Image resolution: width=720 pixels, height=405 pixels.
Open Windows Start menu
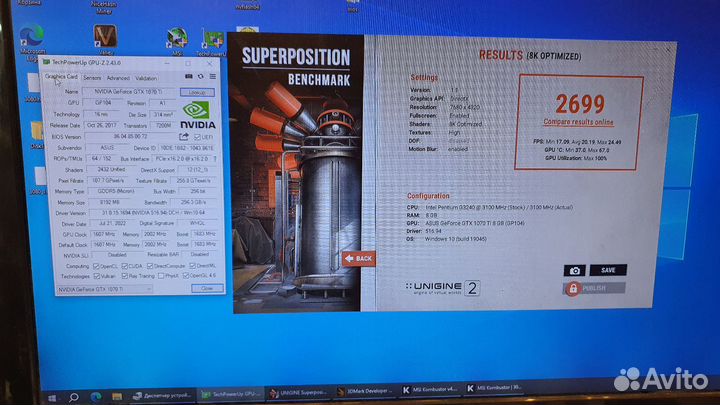[x=11, y=393]
